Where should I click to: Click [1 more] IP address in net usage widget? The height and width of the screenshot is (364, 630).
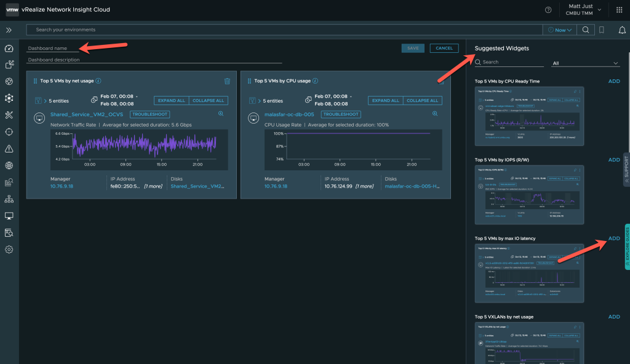click(153, 186)
